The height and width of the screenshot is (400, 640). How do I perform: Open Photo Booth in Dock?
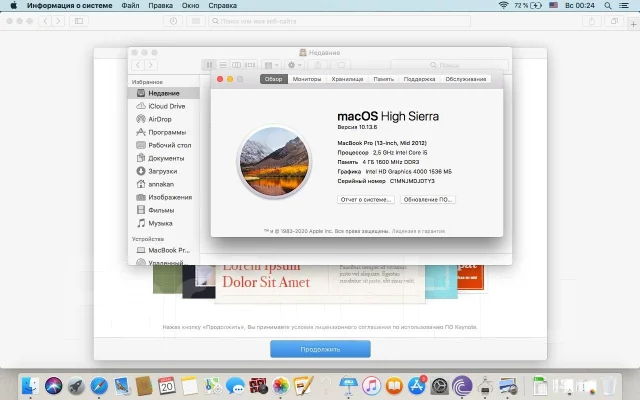[258, 385]
